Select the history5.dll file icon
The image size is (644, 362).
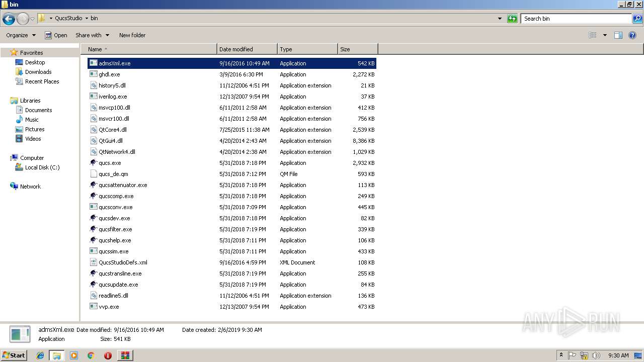pos(93,85)
